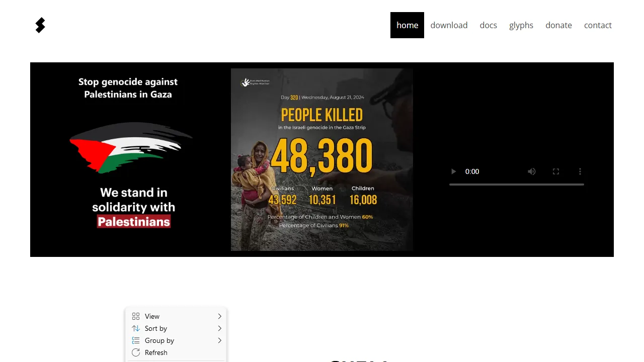This screenshot has height=362, width=644.
Task: Click the video progress bar
Action: tap(516, 185)
